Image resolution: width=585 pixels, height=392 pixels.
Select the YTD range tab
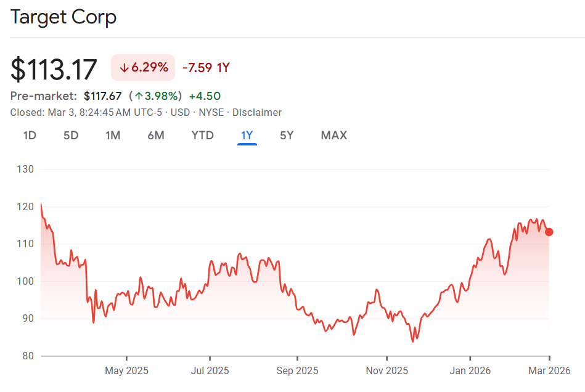(202, 135)
